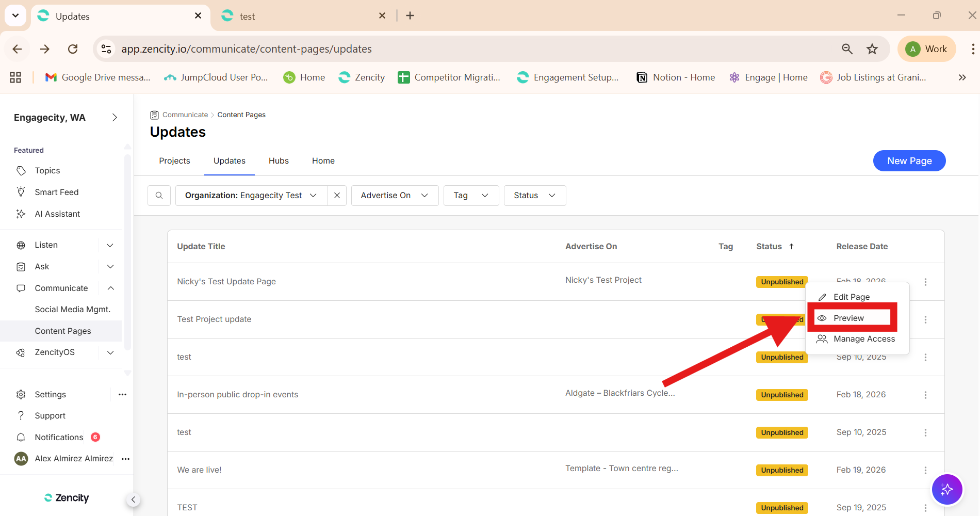
Task: Open Nicky's Test Update Page entry
Action: (226, 282)
